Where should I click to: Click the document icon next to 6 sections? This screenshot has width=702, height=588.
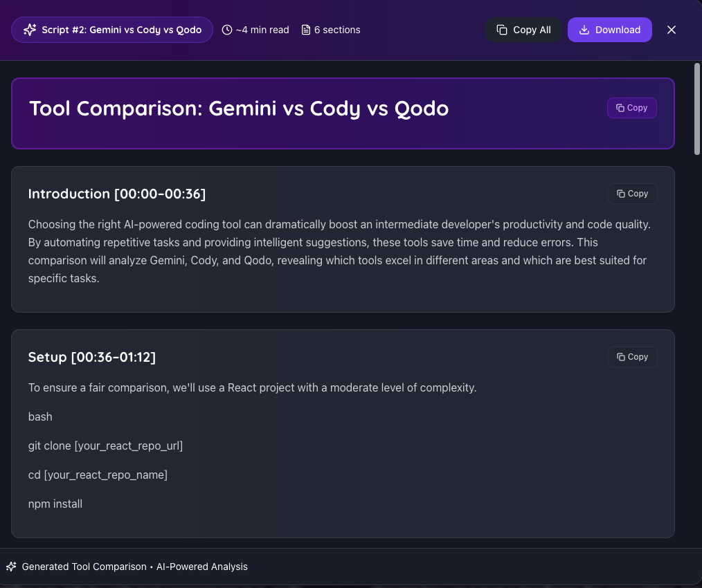pyautogui.click(x=305, y=30)
